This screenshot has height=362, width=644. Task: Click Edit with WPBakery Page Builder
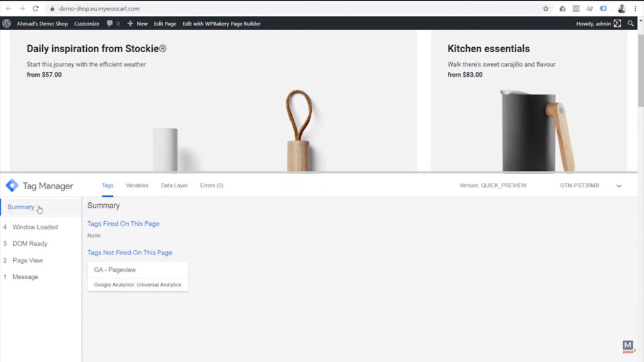[x=221, y=23]
